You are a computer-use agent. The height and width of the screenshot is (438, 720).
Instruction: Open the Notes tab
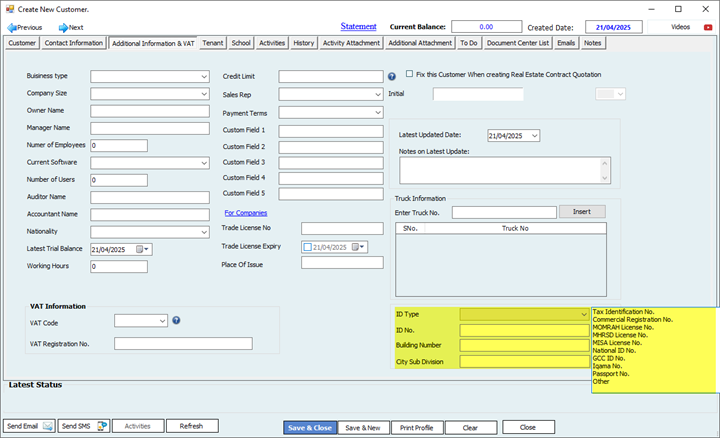592,43
